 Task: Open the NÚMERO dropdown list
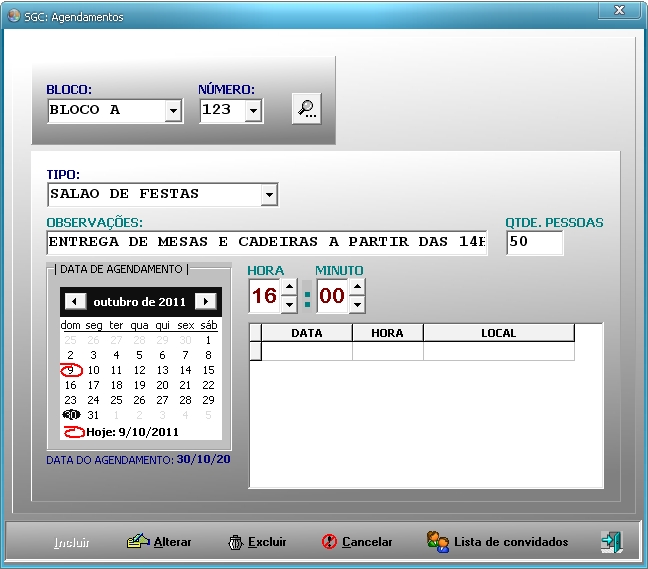[253, 111]
